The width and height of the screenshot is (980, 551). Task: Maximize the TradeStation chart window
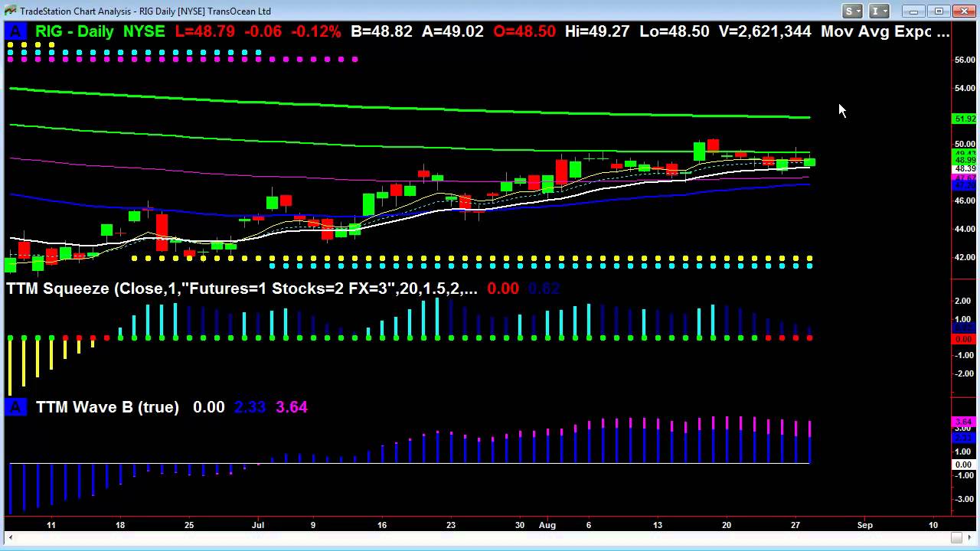(x=939, y=11)
